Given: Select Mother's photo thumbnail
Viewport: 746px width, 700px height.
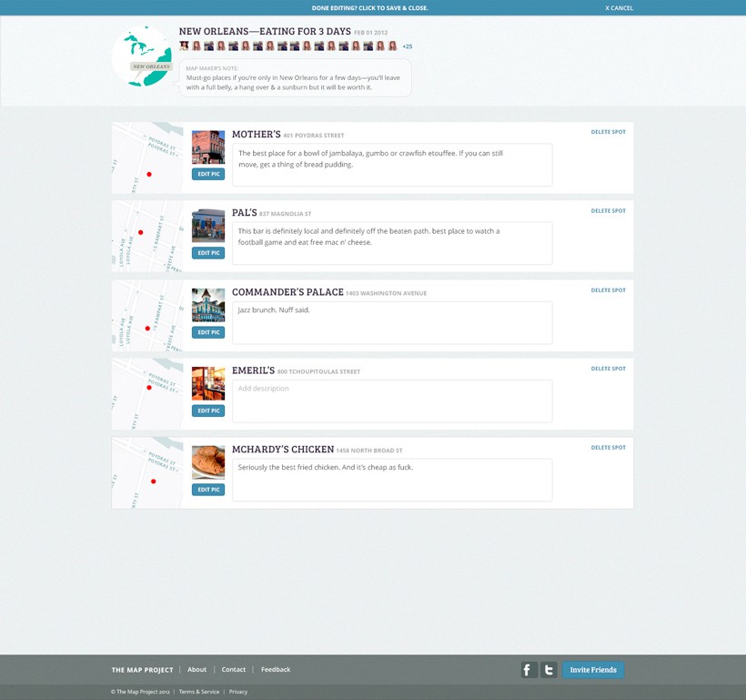Looking at the screenshot, I should click(208, 147).
